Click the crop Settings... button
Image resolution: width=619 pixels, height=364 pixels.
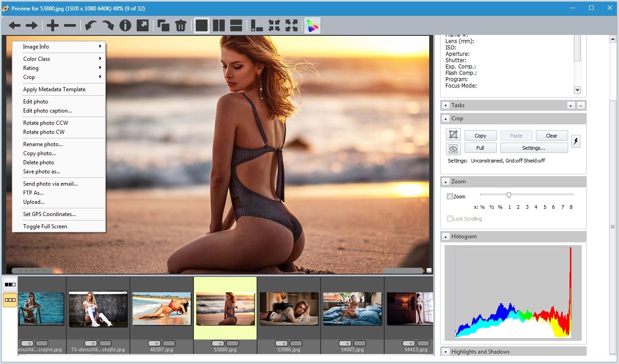(x=534, y=148)
